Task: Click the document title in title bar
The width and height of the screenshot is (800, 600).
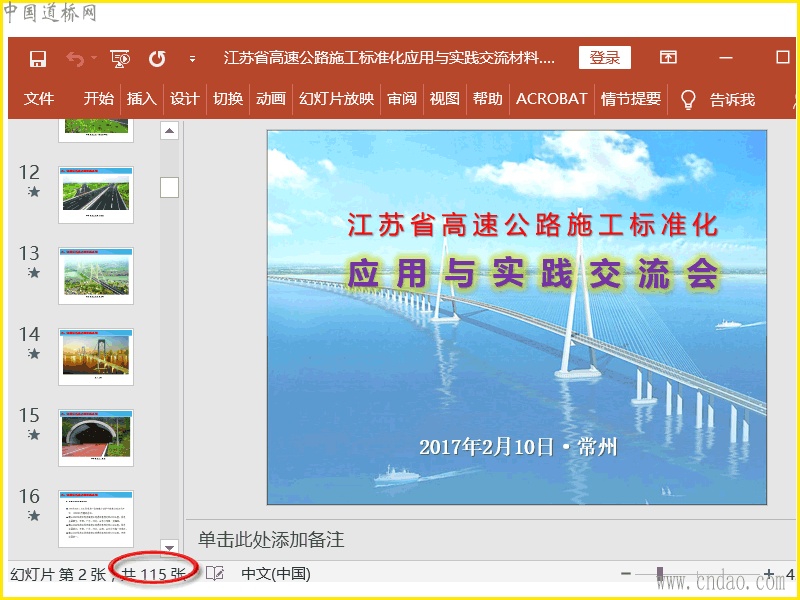Action: tap(389, 58)
